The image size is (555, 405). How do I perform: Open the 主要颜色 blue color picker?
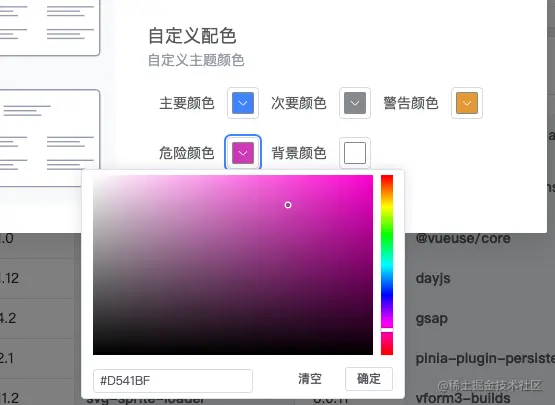(243, 103)
